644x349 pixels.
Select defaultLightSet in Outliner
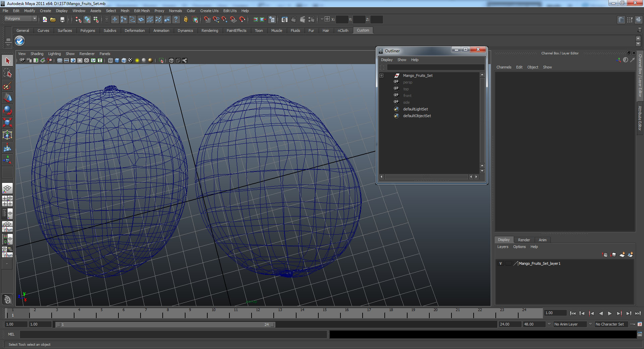(415, 109)
